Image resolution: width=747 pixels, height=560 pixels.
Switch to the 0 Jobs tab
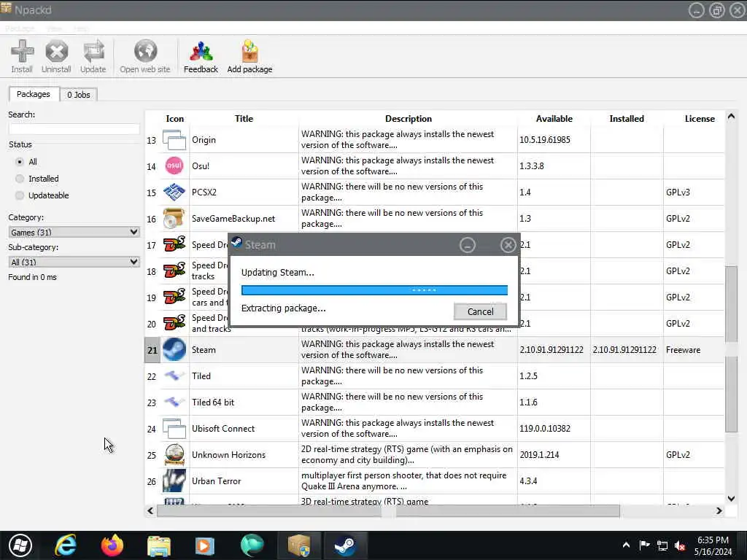pos(79,95)
